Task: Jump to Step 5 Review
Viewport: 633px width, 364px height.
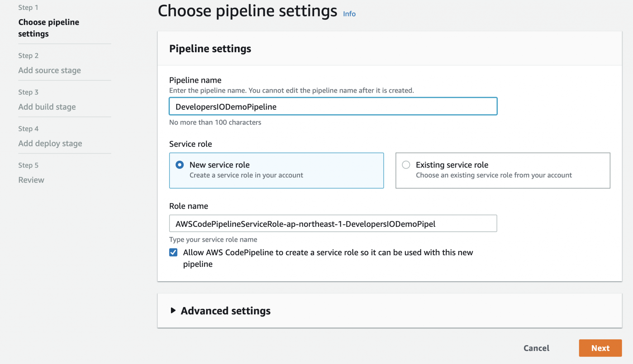Action: point(31,180)
